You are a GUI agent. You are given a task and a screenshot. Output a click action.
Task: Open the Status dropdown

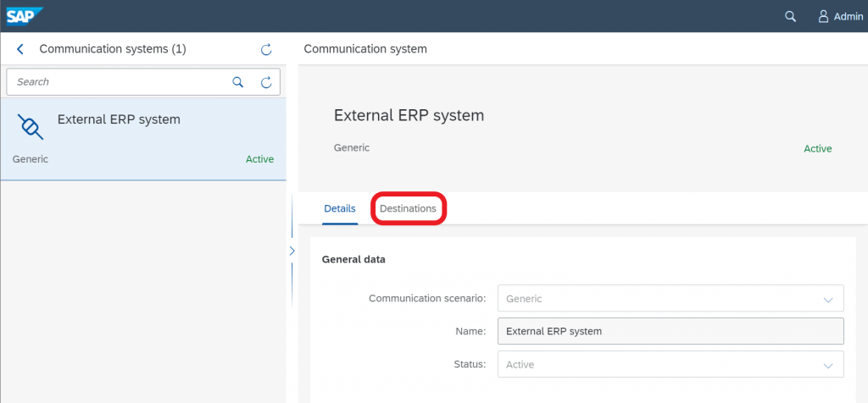[670, 364]
